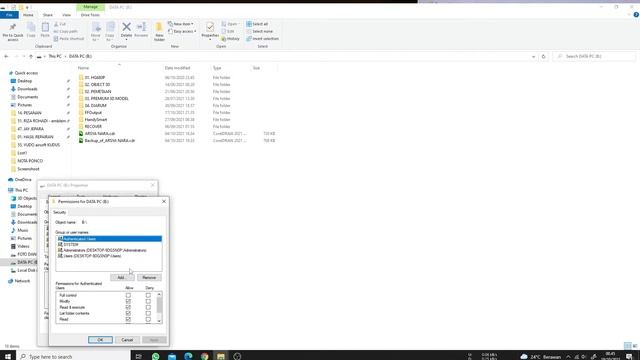Click the Paste ribbon icon
Screen dimensions: 640x360
pyautogui.click(x=45, y=30)
